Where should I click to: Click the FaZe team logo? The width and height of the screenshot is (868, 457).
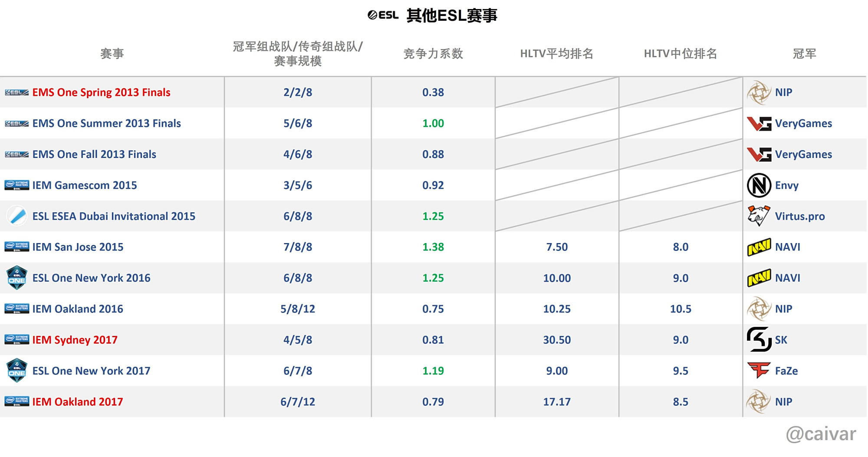(x=759, y=371)
